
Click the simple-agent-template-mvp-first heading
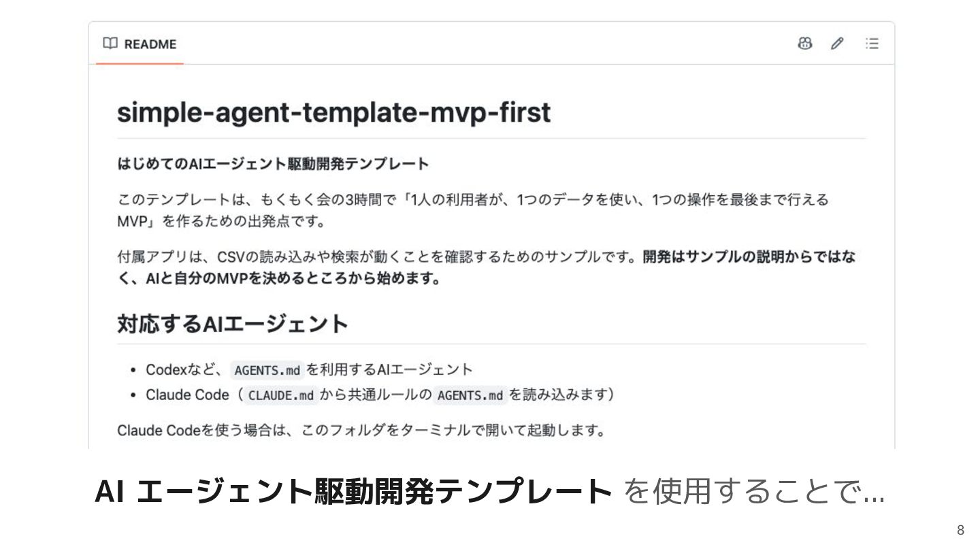pos(333,112)
